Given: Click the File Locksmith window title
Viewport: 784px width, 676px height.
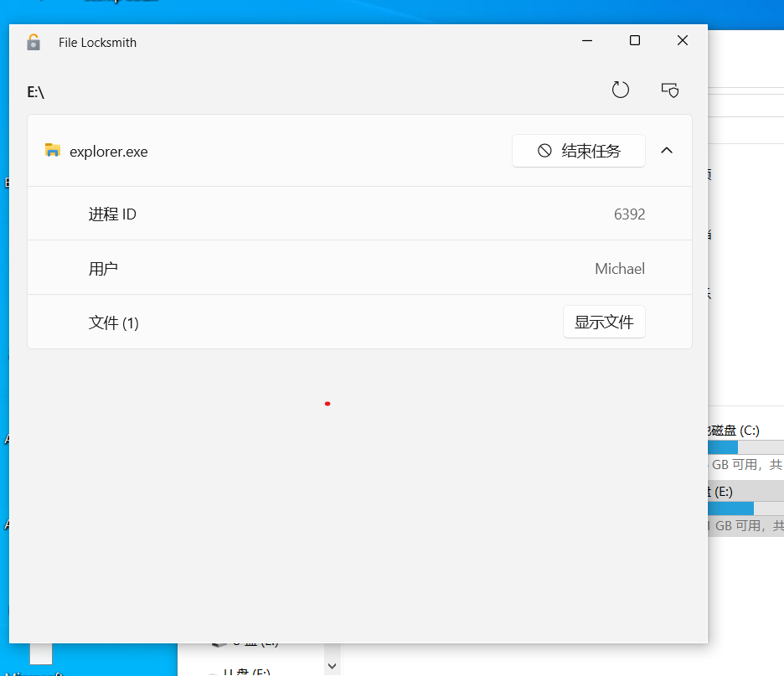Looking at the screenshot, I should (x=97, y=43).
